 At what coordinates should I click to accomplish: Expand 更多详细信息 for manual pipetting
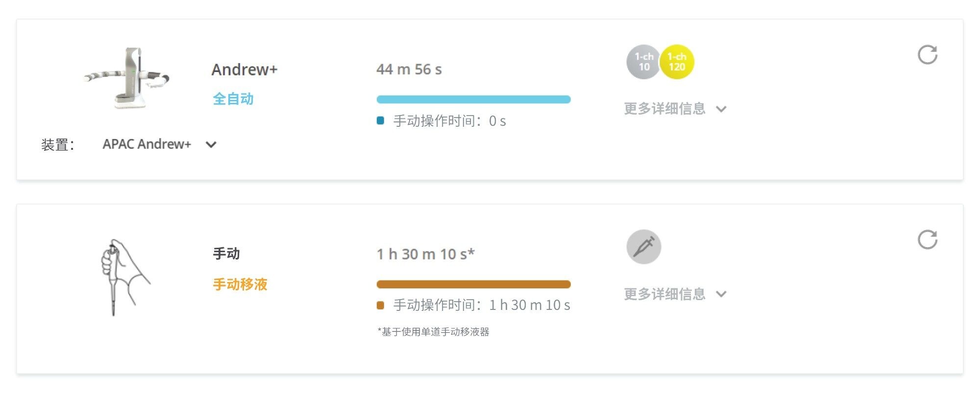pos(675,294)
